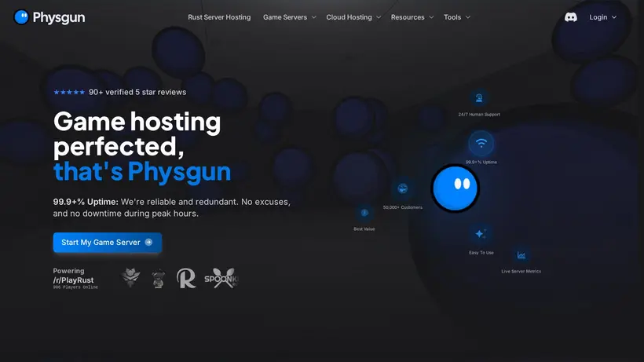The width and height of the screenshot is (644, 362).
Task: Click the large blue Physgun mascot ball
Action: (x=455, y=188)
